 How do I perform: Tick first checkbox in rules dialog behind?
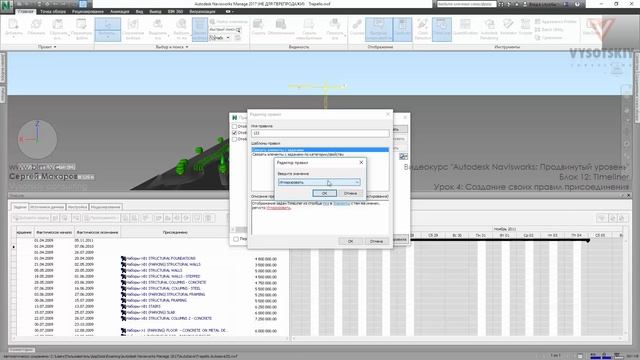pyautogui.click(x=234, y=127)
